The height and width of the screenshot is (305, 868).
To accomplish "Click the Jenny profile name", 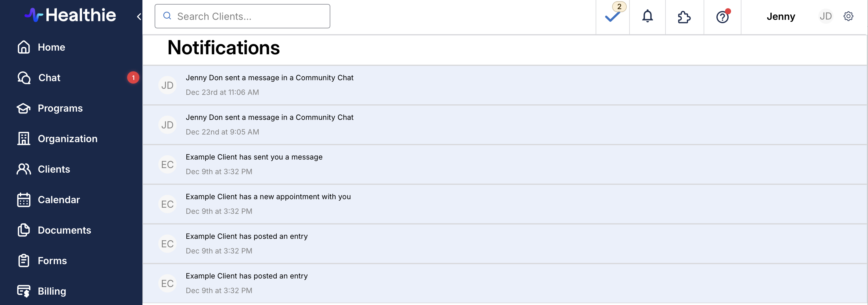I will click(x=780, y=16).
